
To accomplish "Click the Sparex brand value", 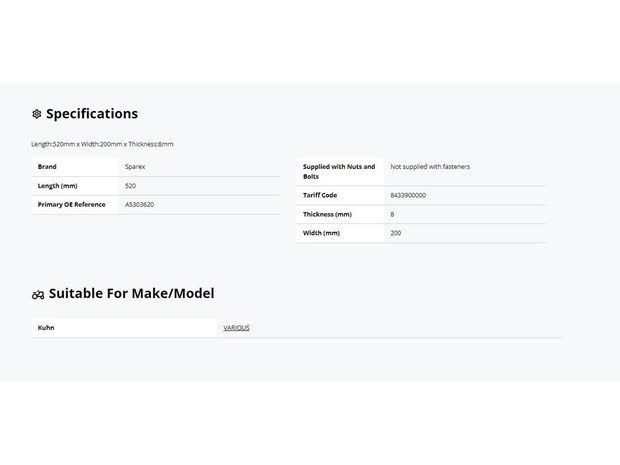I will click(135, 167).
